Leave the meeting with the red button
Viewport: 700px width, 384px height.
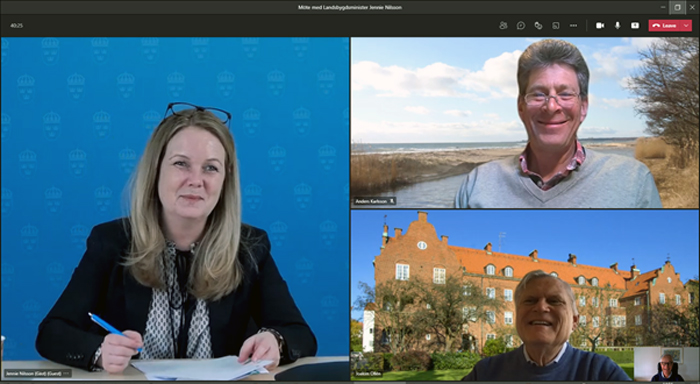pyautogui.click(x=664, y=25)
